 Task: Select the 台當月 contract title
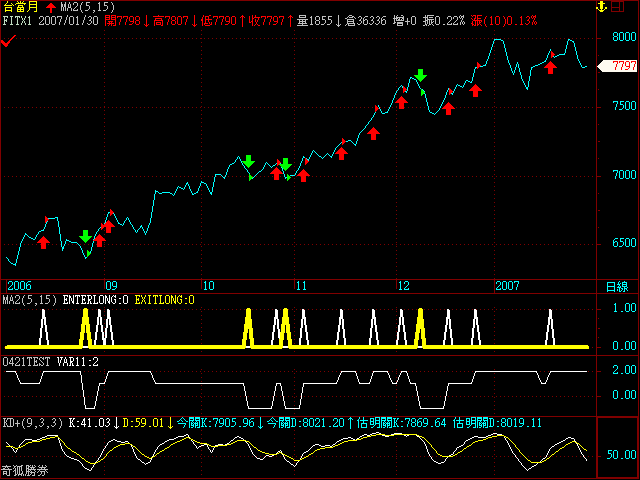pos(20,7)
